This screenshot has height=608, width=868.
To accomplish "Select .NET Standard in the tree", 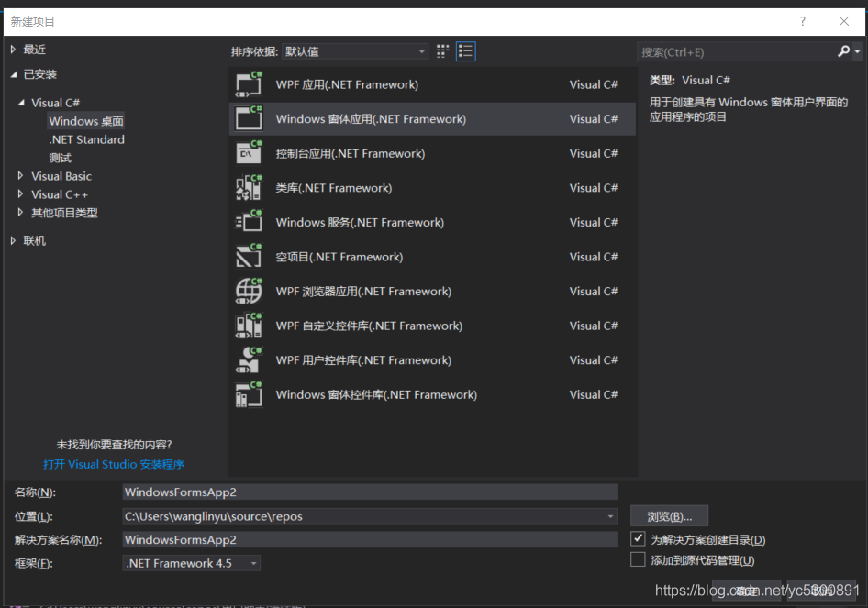I will click(x=86, y=139).
